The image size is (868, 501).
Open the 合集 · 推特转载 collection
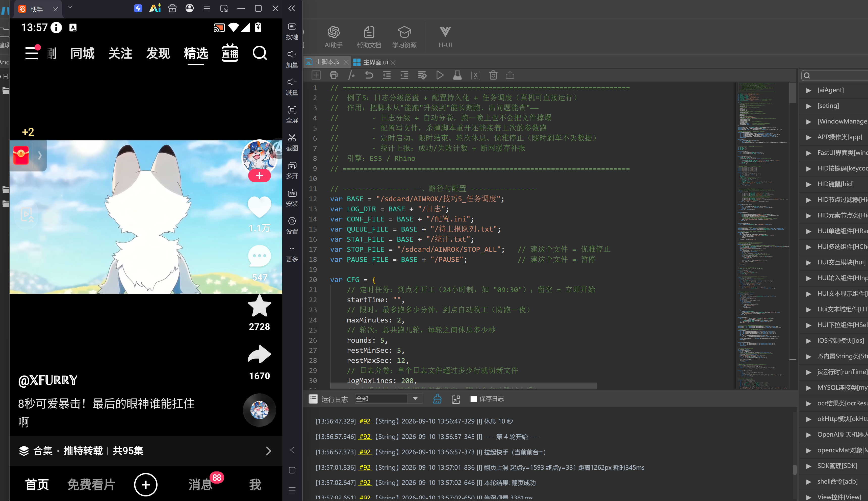(145, 451)
